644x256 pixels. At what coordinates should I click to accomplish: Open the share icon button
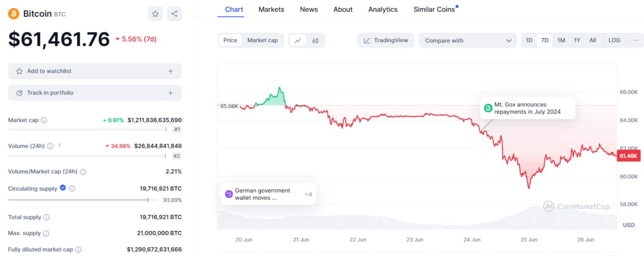[x=175, y=14]
